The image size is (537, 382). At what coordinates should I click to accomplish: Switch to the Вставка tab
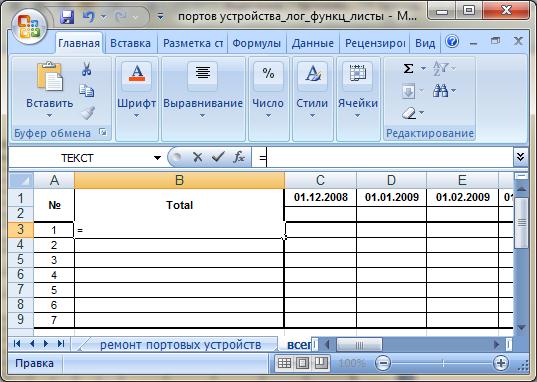click(x=130, y=43)
